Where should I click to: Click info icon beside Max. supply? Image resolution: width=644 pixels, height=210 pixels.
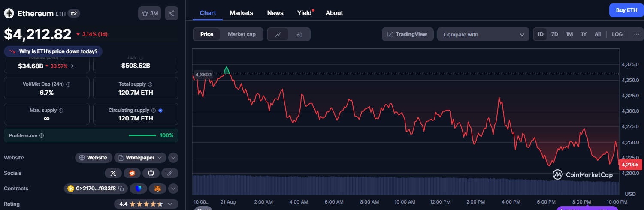(x=61, y=111)
